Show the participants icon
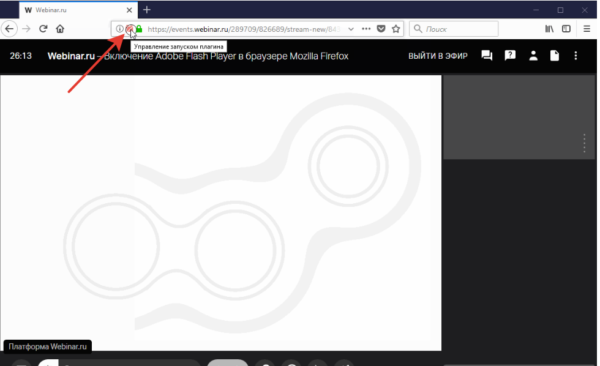The image size is (600, 366). (533, 56)
